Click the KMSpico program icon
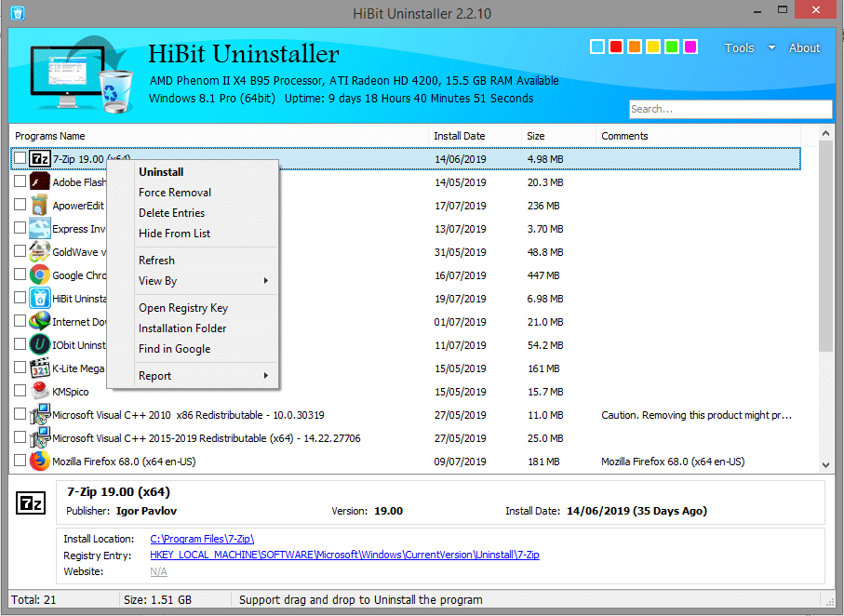This screenshot has height=616, width=844. point(40,391)
